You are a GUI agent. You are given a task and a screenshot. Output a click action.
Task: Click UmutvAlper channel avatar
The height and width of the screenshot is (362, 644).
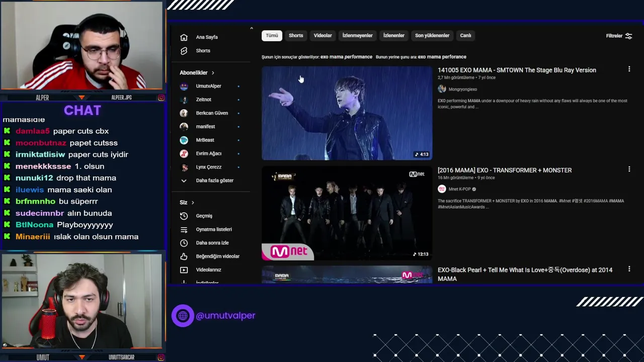(x=184, y=86)
